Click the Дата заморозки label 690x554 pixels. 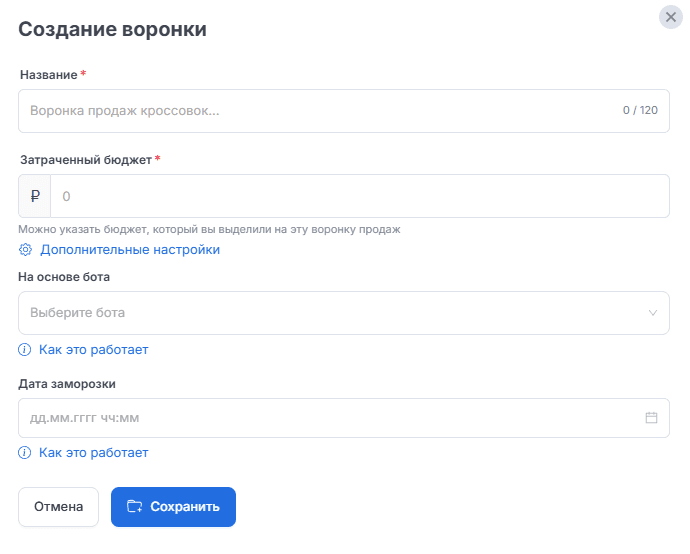(x=67, y=384)
